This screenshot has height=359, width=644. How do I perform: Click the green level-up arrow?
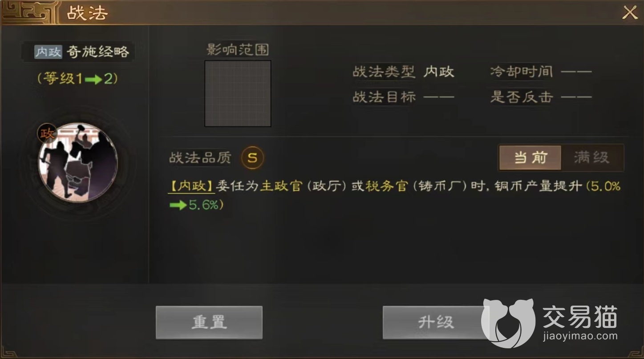pos(93,79)
